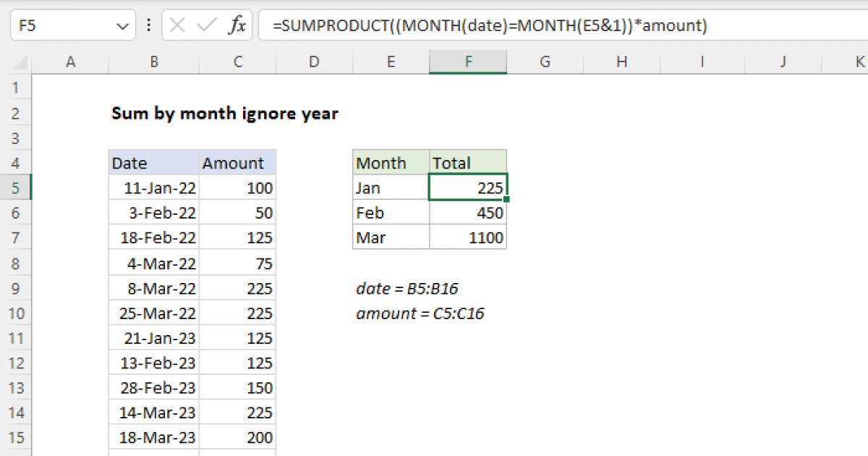868x456 pixels.
Task: Select row 1 header
Action: 16,87
